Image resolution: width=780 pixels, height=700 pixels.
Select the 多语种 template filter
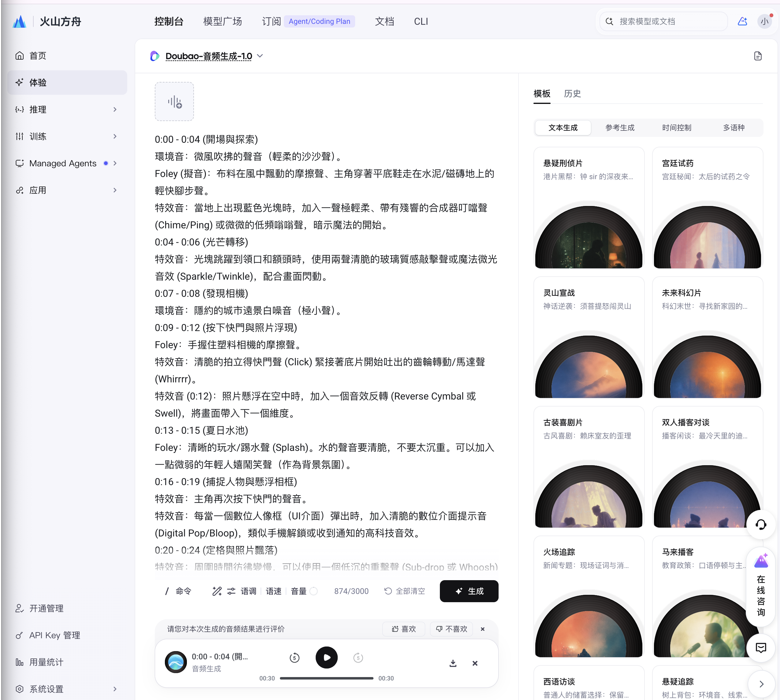(734, 128)
